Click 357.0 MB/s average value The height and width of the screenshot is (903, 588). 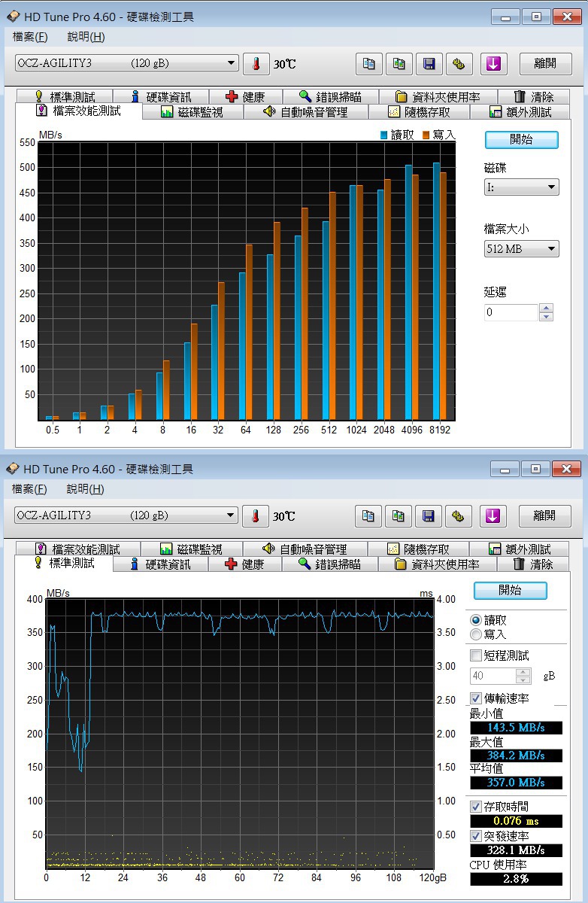[x=516, y=783]
